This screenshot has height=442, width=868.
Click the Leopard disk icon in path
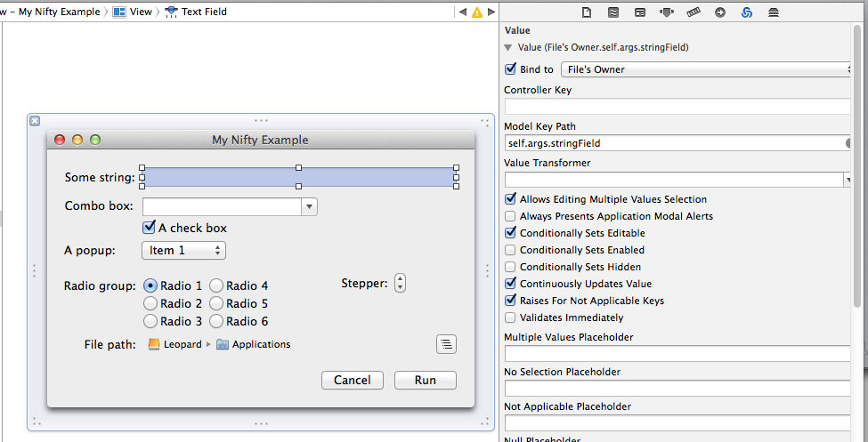pyautogui.click(x=154, y=344)
